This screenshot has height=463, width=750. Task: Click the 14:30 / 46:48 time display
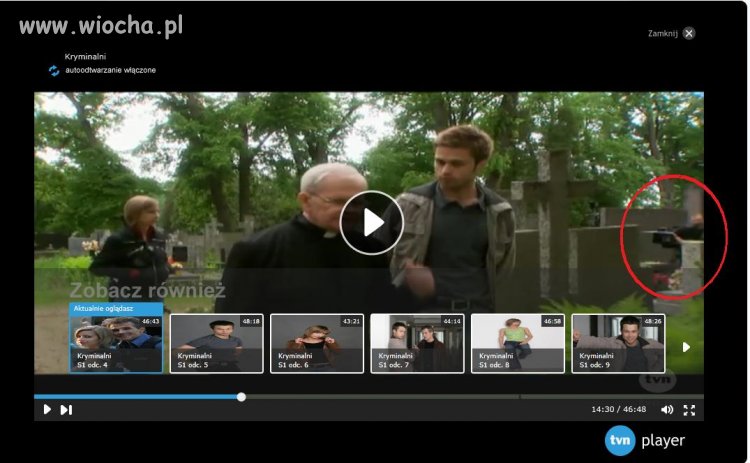(x=618, y=409)
